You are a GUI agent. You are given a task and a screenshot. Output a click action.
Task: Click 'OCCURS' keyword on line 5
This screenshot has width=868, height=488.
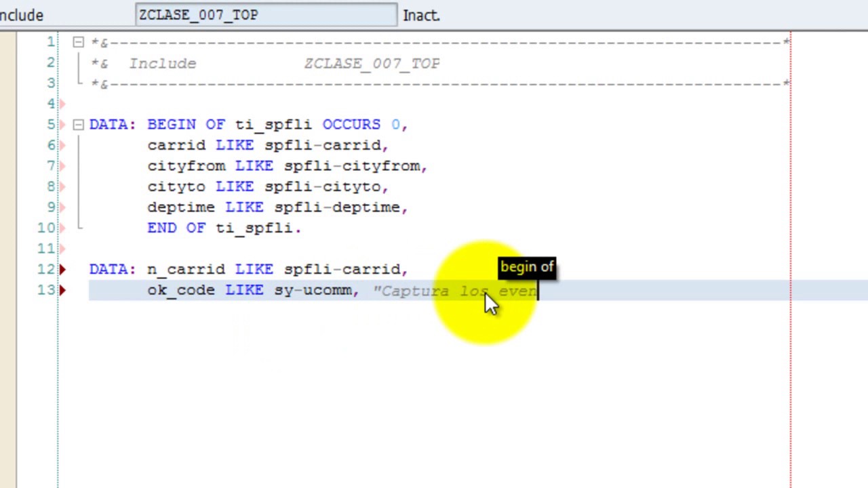coord(351,125)
